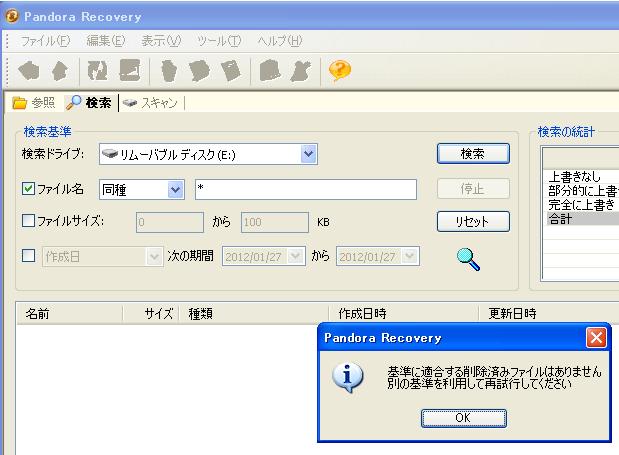Open the 表示(V) menu
Screen dimensions: 619x455
pos(161,41)
